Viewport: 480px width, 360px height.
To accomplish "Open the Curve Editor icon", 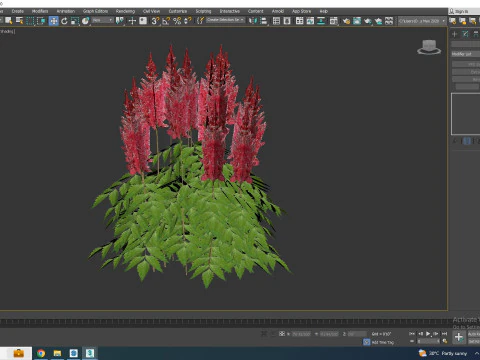I will click(310, 21).
